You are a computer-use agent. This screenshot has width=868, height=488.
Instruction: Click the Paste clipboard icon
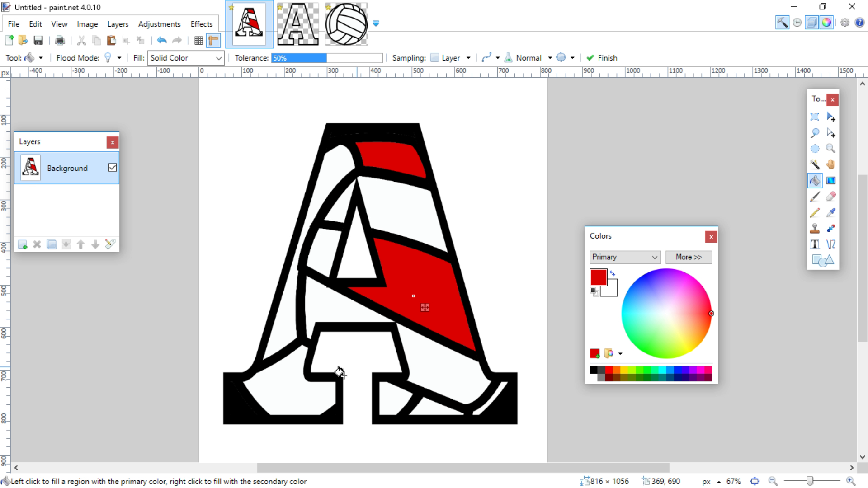(x=111, y=40)
